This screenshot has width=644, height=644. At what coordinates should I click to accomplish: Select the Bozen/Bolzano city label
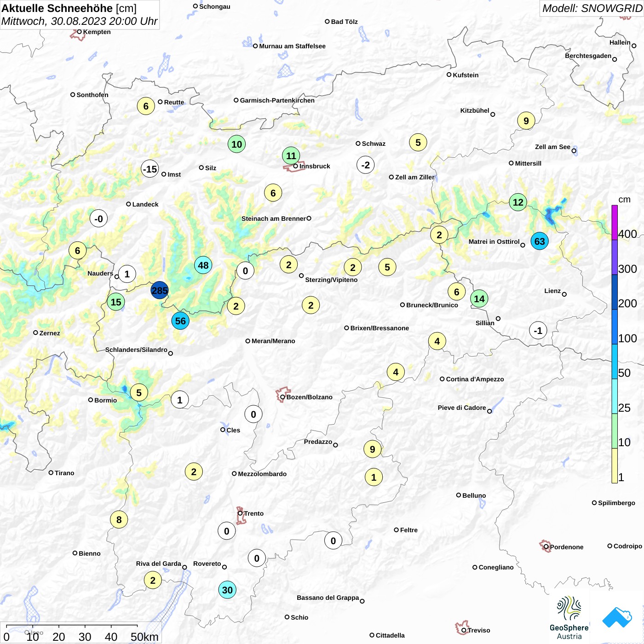(x=310, y=397)
